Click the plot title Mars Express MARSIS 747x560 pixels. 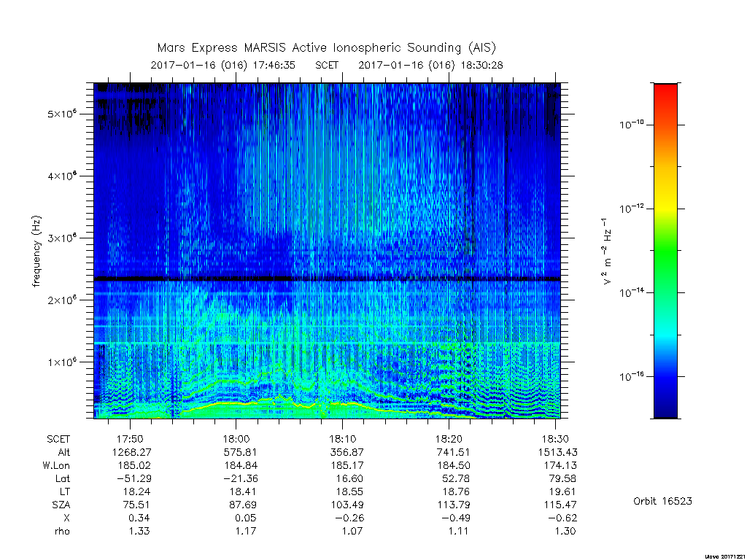pos(326,47)
